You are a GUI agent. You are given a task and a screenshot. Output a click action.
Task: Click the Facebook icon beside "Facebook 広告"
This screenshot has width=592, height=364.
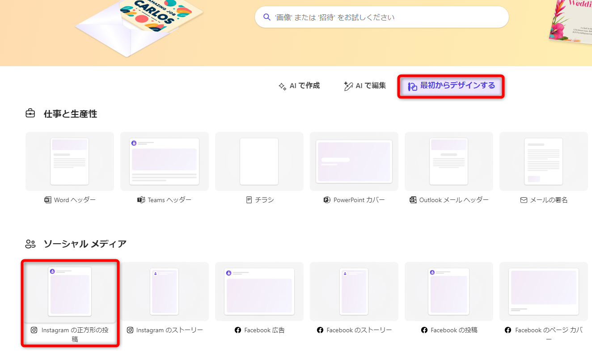tap(237, 330)
